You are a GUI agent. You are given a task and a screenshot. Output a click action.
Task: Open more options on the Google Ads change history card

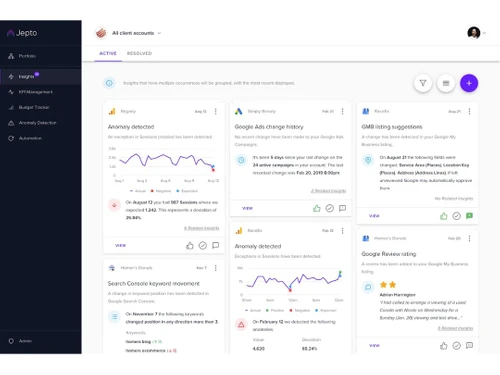[343, 111]
